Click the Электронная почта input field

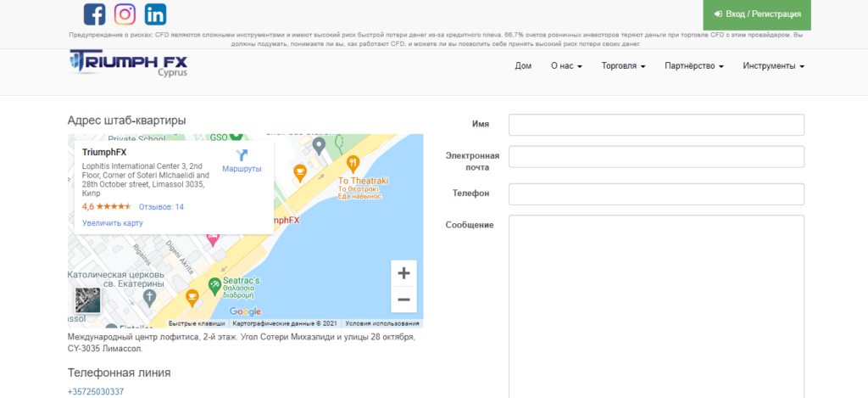[x=656, y=157]
